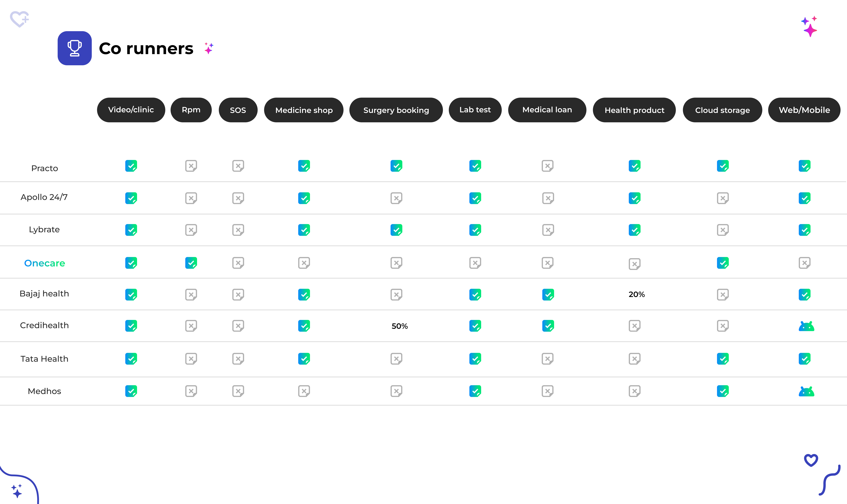Click Medhos's Cloud storage check mark
The height and width of the screenshot is (504, 847).
point(723,391)
